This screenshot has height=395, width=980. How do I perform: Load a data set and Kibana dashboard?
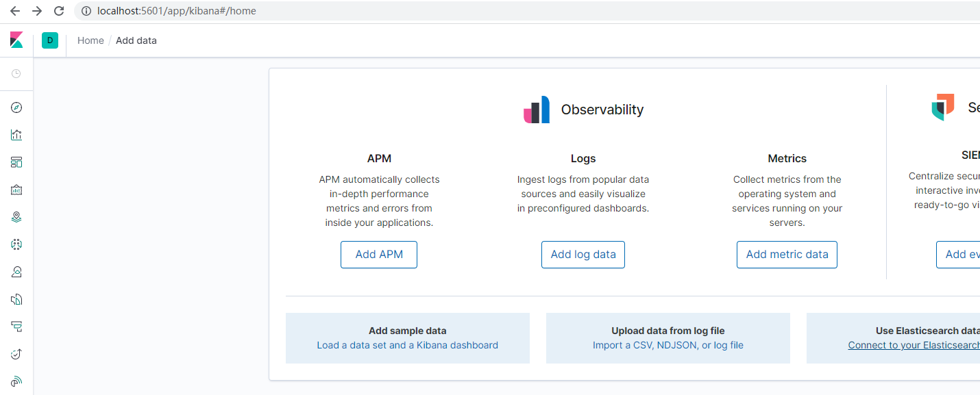(x=407, y=345)
